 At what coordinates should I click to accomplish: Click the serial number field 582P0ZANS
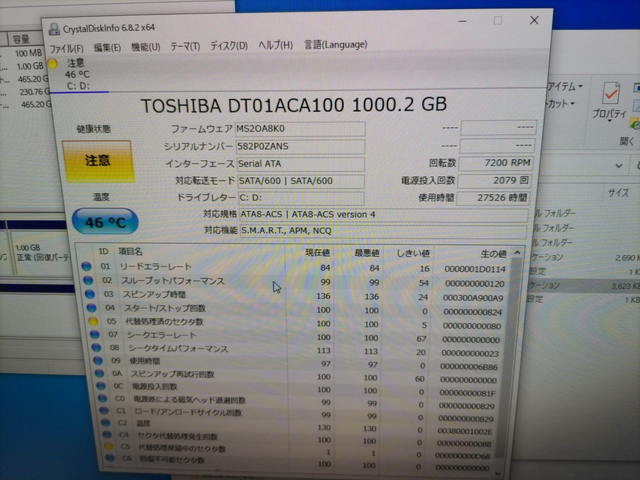pyautogui.click(x=300, y=147)
